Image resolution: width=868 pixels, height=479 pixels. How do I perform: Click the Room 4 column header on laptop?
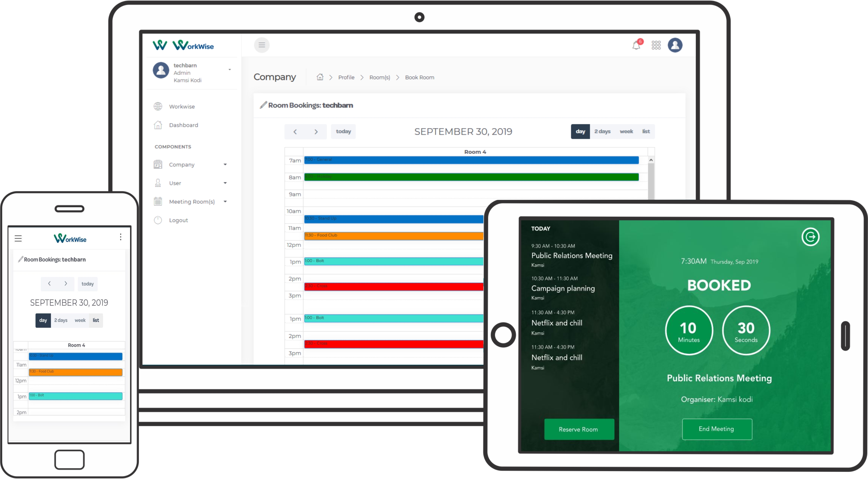[475, 152]
